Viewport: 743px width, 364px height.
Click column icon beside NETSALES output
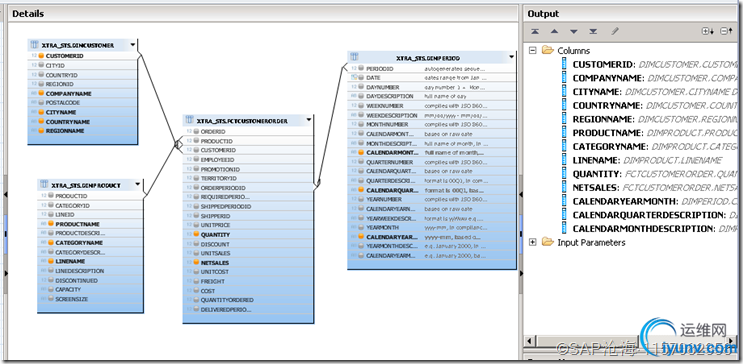coord(564,188)
